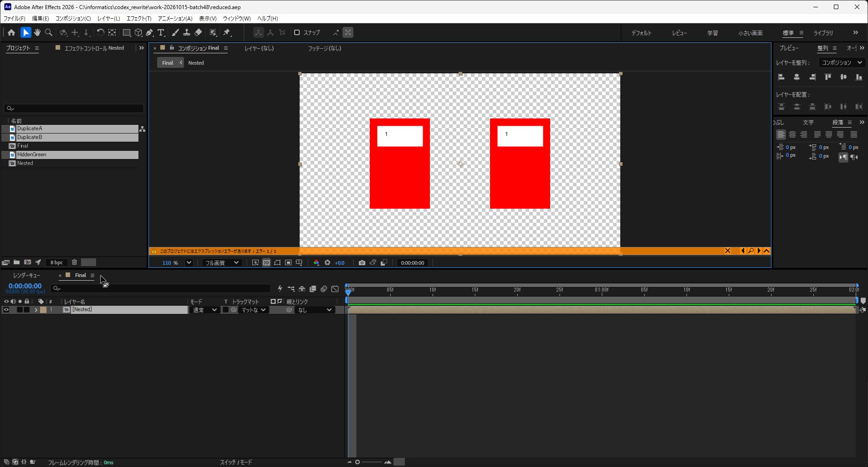Go to Home screen icon
868x467 pixels.
[x=11, y=32]
